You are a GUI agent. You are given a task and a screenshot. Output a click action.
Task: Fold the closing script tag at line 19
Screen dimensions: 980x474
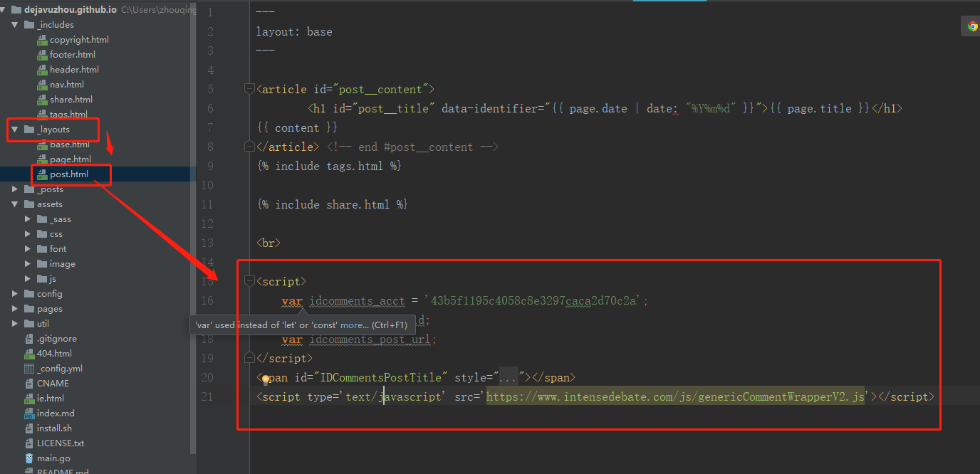tap(249, 358)
